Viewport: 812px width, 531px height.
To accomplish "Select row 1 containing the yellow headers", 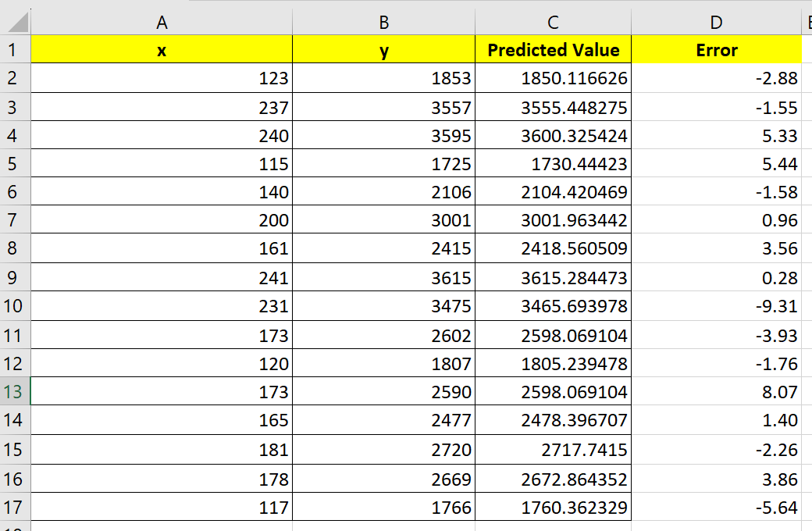I will point(12,49).
